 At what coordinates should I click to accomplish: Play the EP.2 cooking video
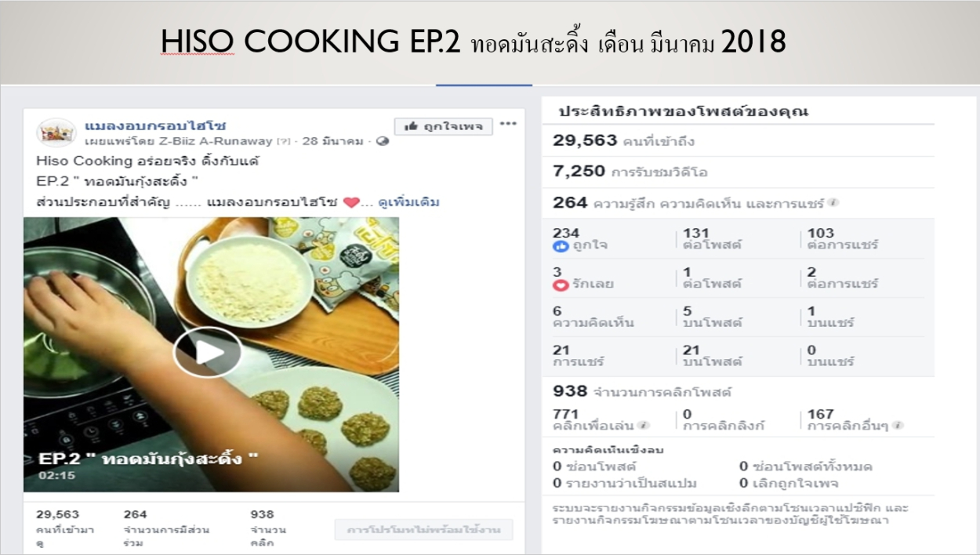pyautogui.click(x=208, y=353)
